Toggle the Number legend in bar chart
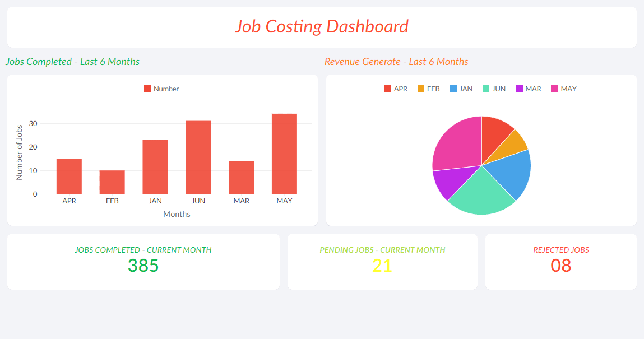Viewport: 644px width, 339px height. pos(161,89)
